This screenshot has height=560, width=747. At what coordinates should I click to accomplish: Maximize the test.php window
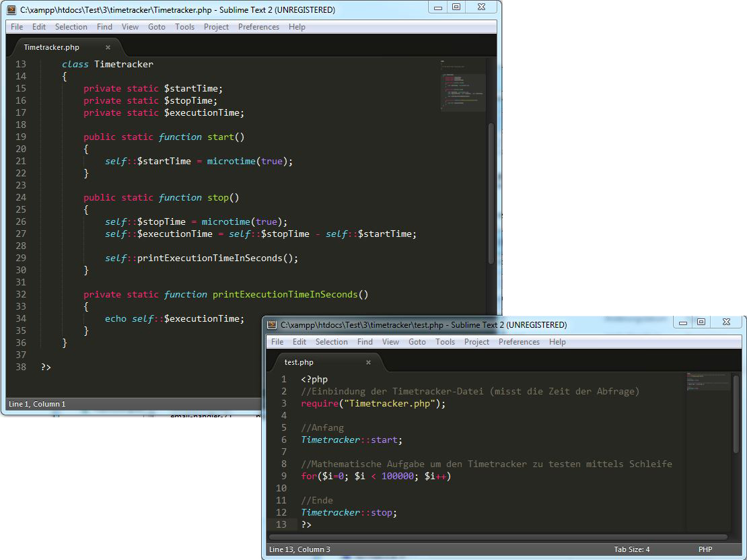(701, 322)
